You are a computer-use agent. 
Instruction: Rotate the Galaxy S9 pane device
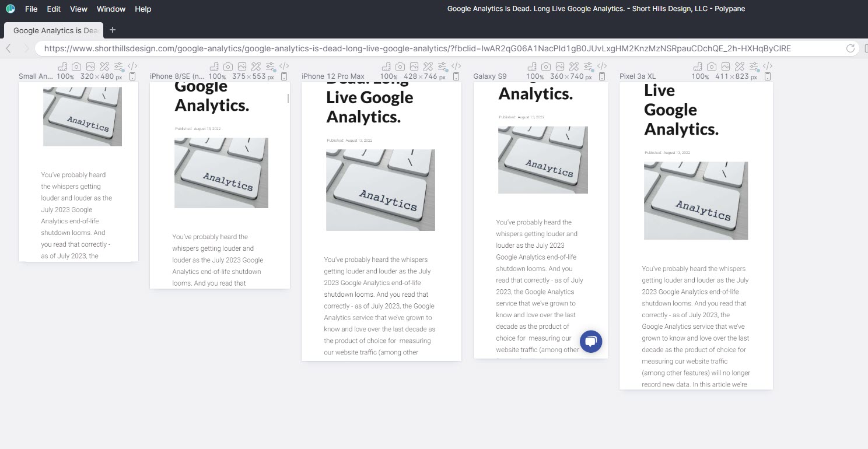coord(602,76)
